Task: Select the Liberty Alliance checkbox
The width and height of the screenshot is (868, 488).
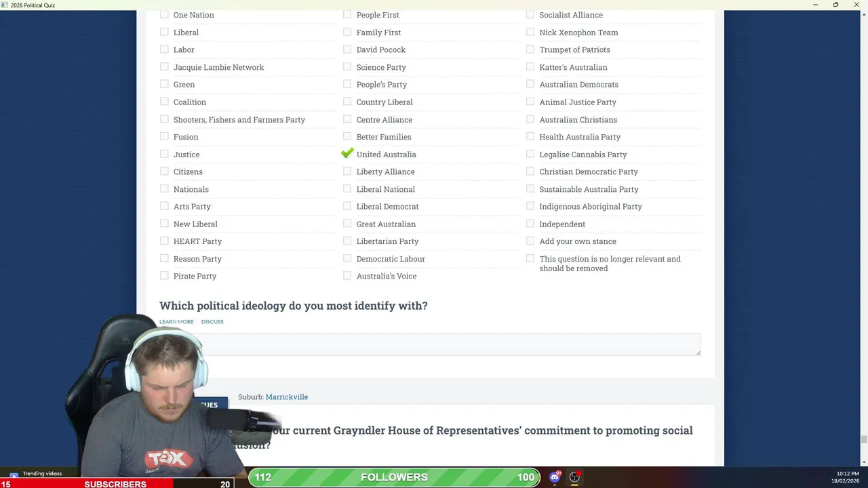Action: [347, 171]
